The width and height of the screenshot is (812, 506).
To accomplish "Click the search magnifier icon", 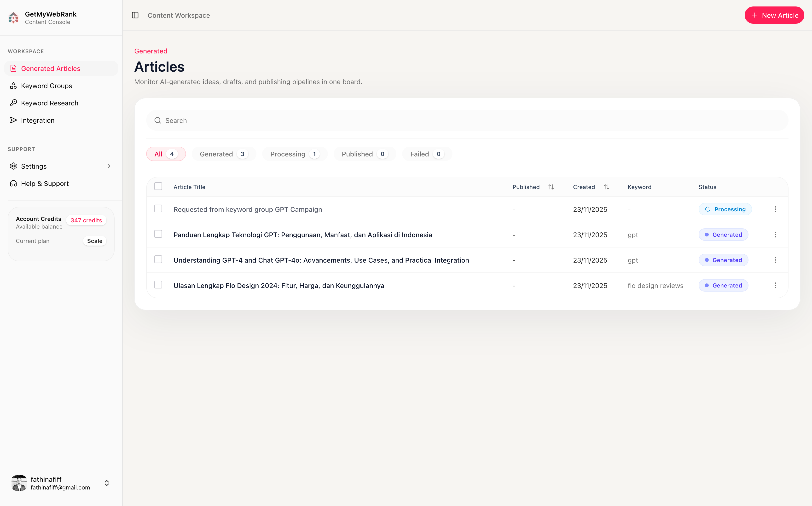I will pyautogui.click(x=158, y=120).
